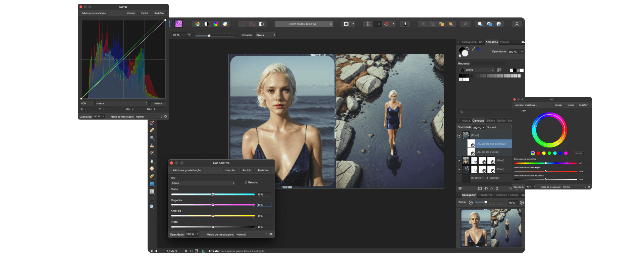Click the swatches search field

[485, 112]
